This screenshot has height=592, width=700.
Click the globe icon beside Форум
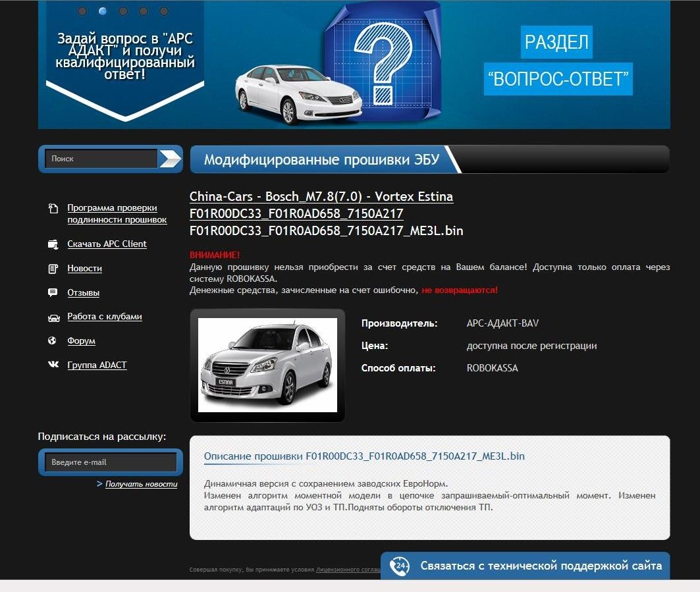pos(52,340)
